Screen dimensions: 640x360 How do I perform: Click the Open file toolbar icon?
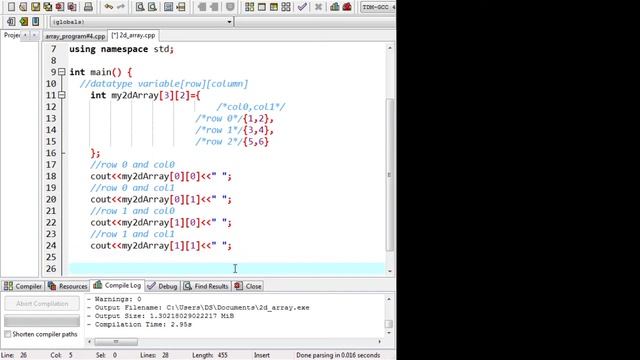click(x=23, y=7)
